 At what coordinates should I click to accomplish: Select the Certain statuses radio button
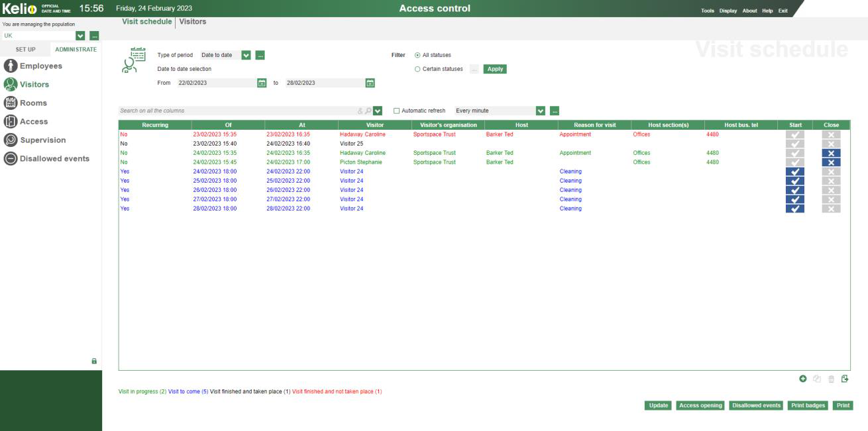pos(417,69)
